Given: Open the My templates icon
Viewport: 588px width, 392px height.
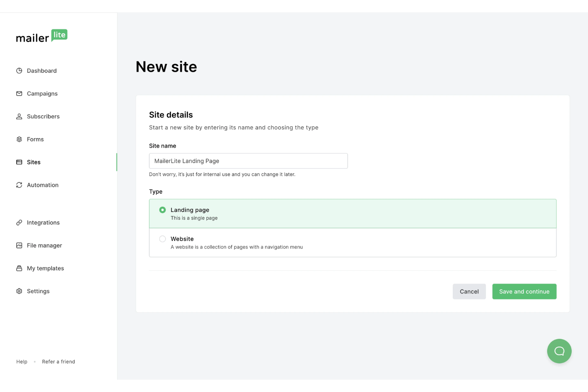Looking at the screenshot, I should (x=19, y=268).
